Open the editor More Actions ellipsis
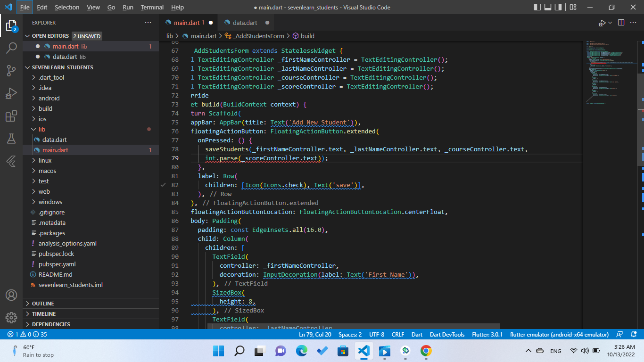 pos(634,23)
